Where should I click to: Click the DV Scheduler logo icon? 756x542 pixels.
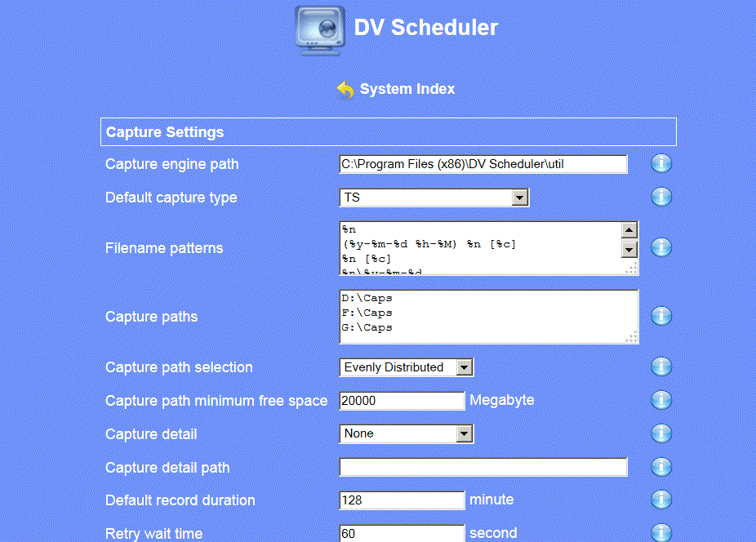[x=320, y=29]
